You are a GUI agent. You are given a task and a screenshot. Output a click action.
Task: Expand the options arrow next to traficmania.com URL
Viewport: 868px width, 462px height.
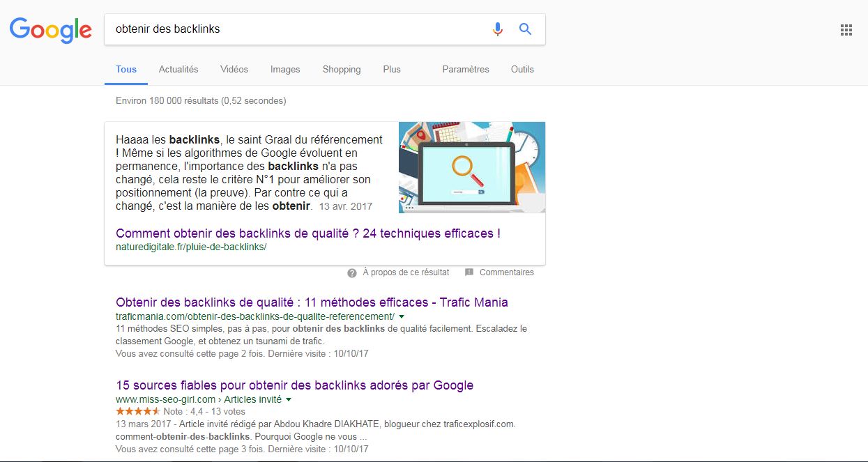401,316
